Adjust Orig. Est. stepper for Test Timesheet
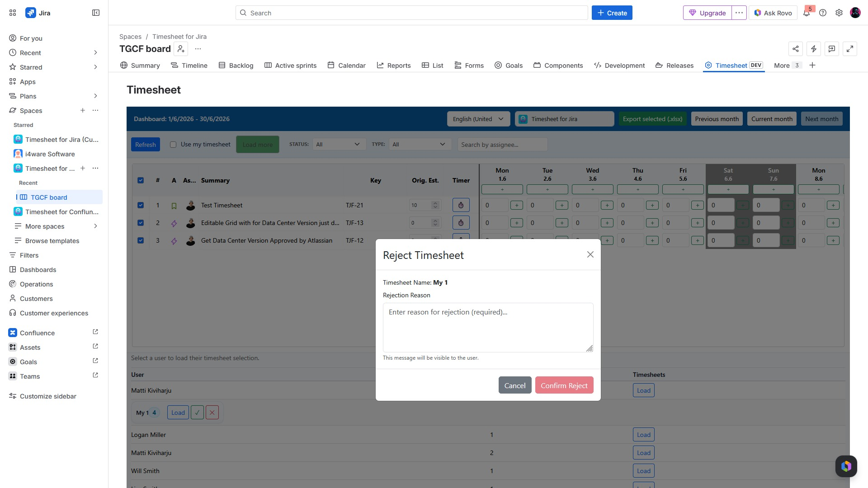 435,205
